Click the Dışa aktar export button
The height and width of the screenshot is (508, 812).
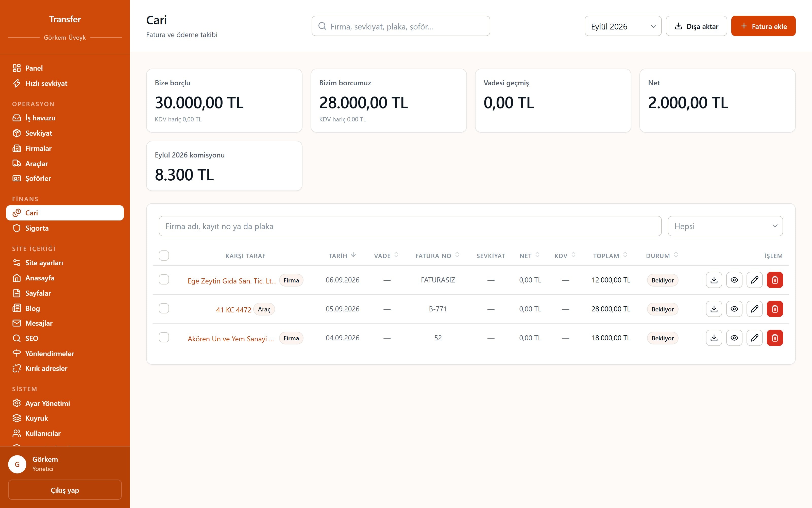click(696, 26)
